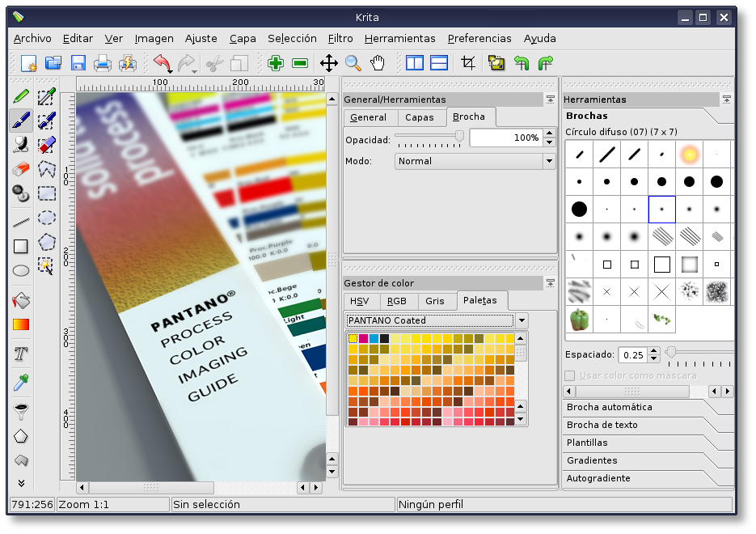Open the Herramientas menu

[x=399, y=39]
